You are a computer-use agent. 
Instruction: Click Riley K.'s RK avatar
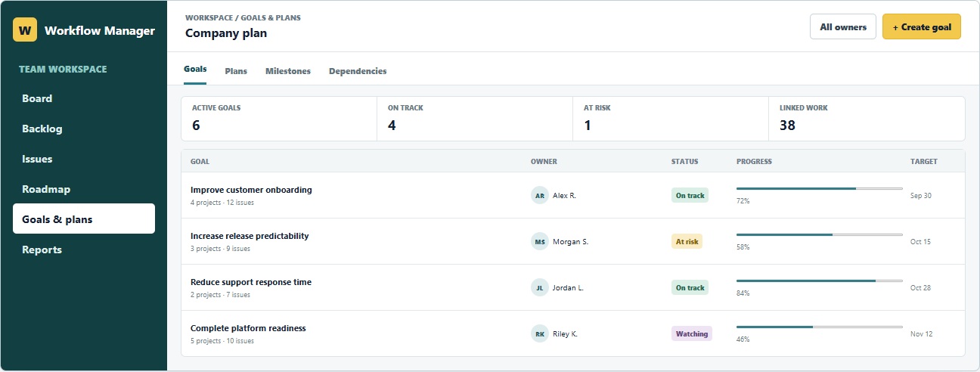pyautogui.click(x=539, y=333)
